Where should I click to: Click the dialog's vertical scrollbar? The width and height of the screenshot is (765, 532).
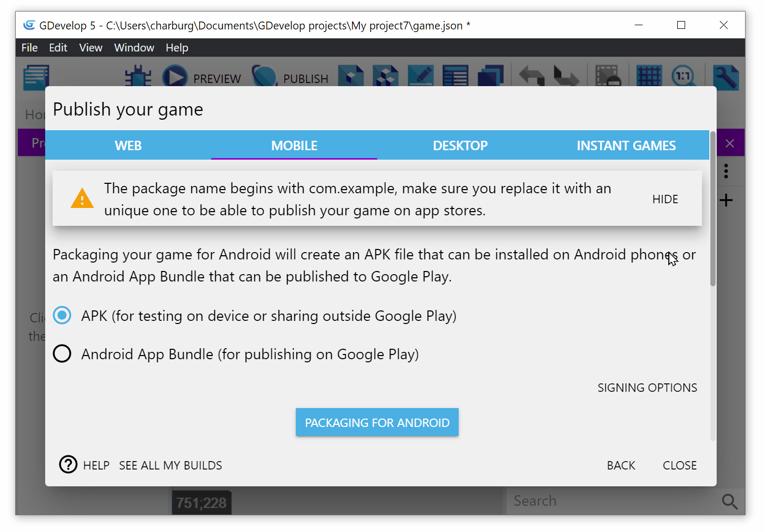point(712,210)
